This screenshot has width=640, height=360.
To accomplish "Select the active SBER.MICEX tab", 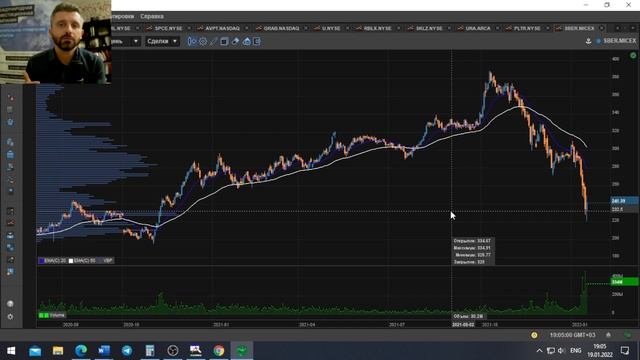I will coord(579,28).
